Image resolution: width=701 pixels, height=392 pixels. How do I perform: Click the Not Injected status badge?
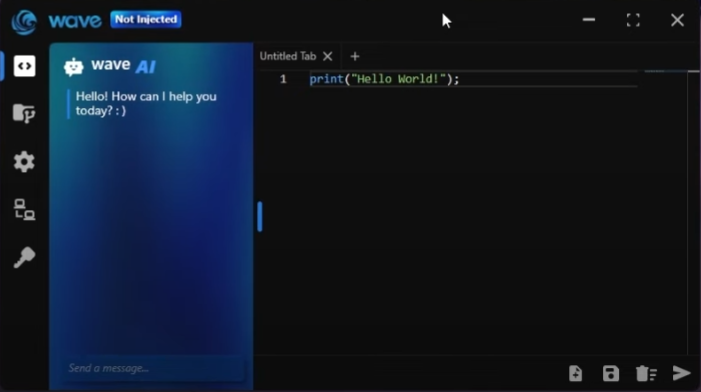pyautogui.click(x=146, y=19)
